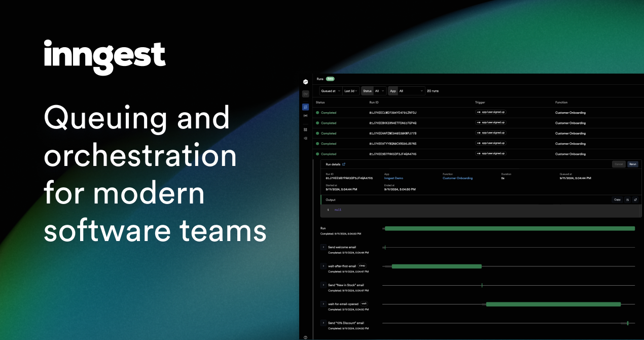Click the Status column header
Viewport: 644px width, 340px height.
click(320, 103)
